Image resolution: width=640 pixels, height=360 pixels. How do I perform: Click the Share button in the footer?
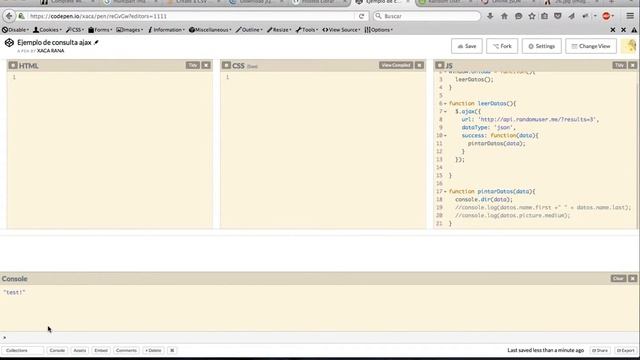click(600, 350)
